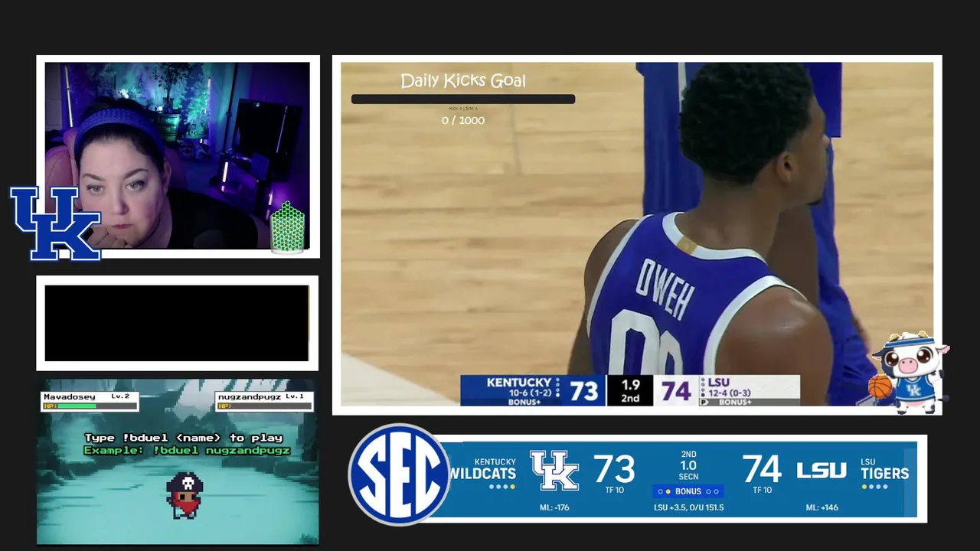Click the empty black chat panel
The height and width of the screenshot is (551, 980).
click(177, 323)
